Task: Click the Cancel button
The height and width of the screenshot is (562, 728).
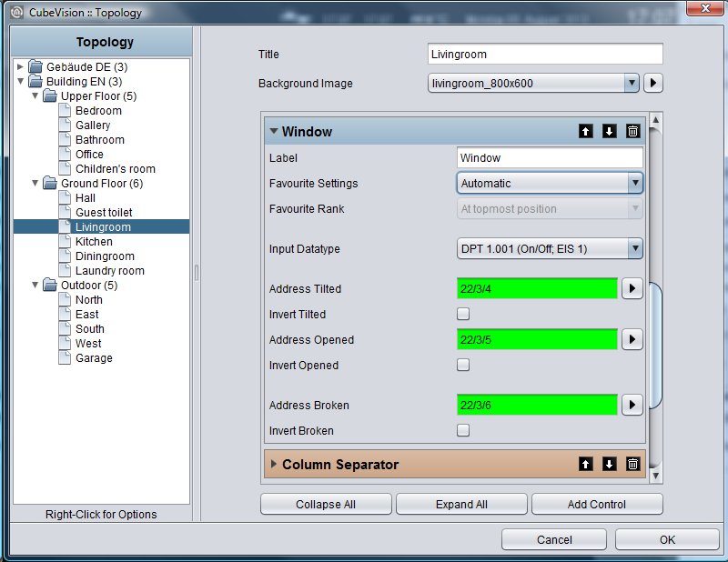Action: coord(554,539)
